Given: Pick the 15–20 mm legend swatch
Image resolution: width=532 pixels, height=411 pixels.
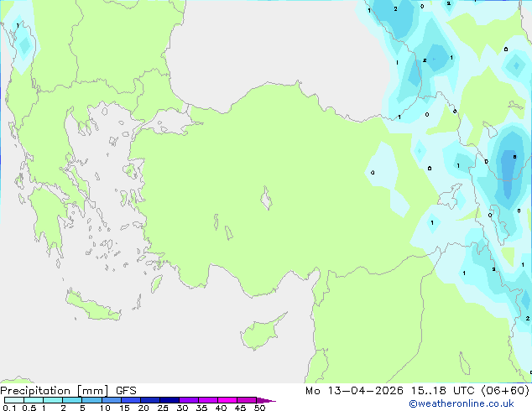Looking at the screenshot, I should tap(130, 400).
